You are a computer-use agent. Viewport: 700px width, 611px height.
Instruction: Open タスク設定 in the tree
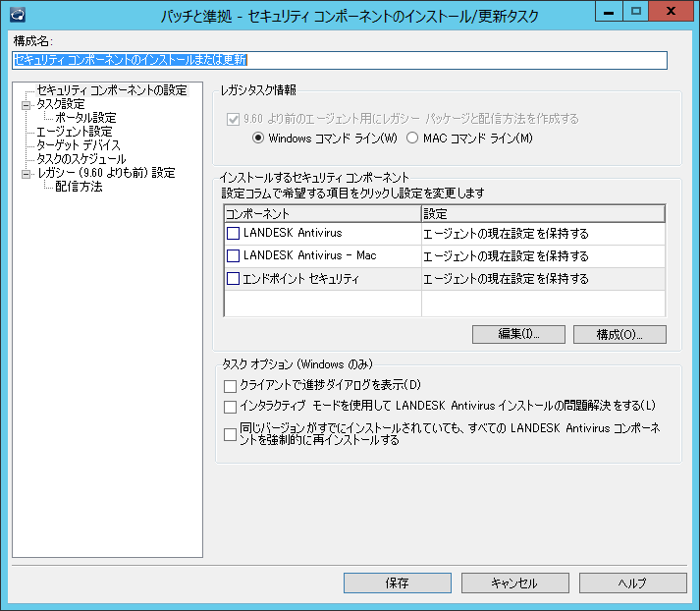tap(61, 104)
